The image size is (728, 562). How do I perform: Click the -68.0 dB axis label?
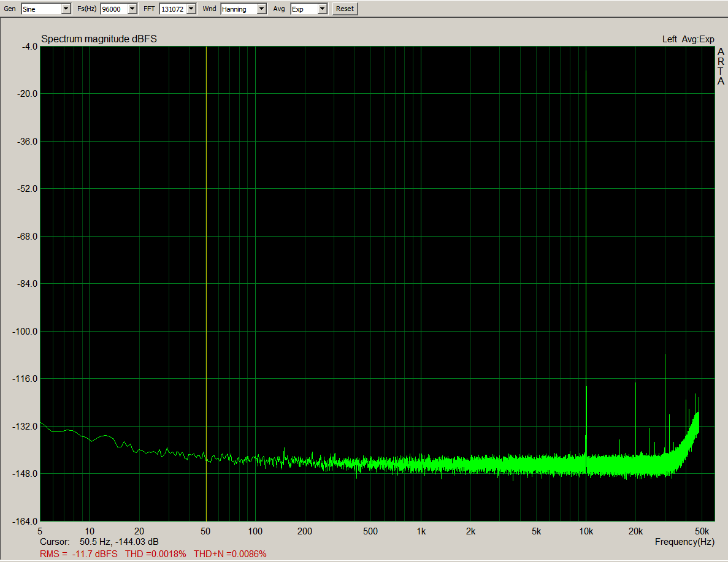pyautogui.click(x=27, y=236)
